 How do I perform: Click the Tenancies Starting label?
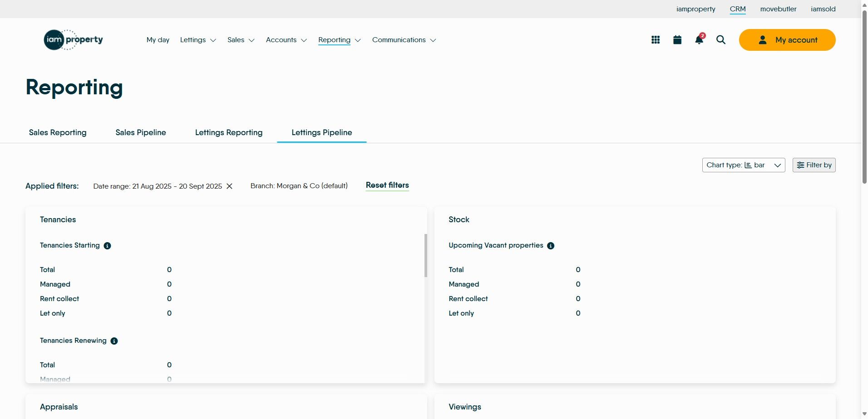pyautogui.click(x=70, y=245)
